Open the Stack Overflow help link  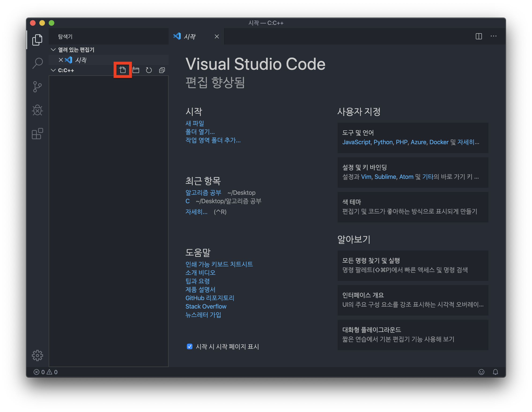pyautogui.click(x=206, y=306)
